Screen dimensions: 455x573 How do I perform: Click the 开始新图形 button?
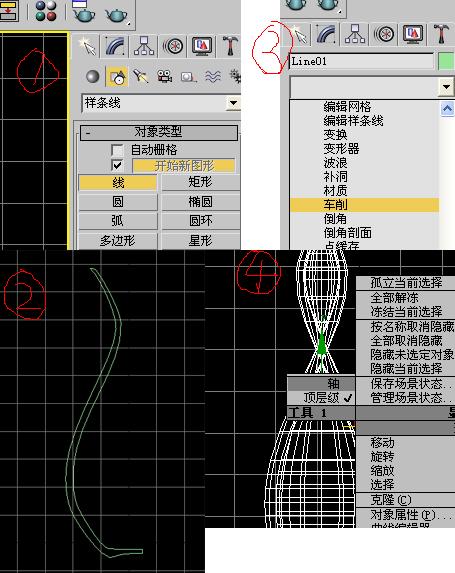(x=183, y=166)
